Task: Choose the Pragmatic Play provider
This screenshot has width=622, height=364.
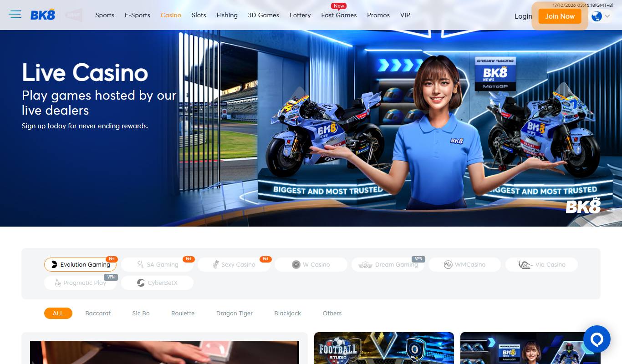Action: point(80,283)
